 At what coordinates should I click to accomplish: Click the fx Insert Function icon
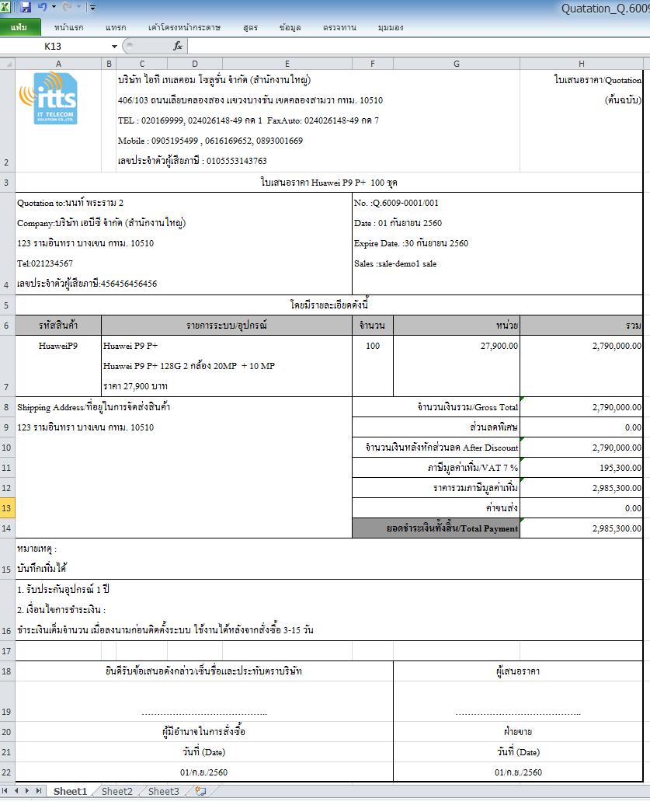click(178, 46)
